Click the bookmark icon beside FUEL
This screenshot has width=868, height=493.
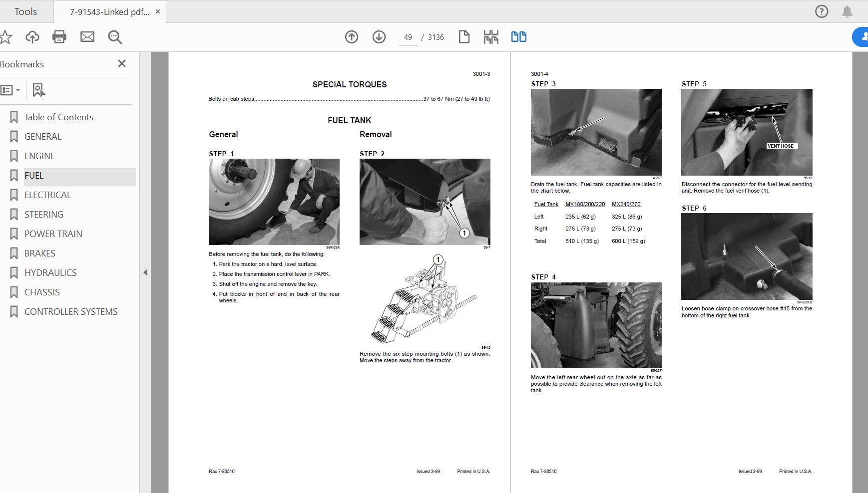[14, 176]
